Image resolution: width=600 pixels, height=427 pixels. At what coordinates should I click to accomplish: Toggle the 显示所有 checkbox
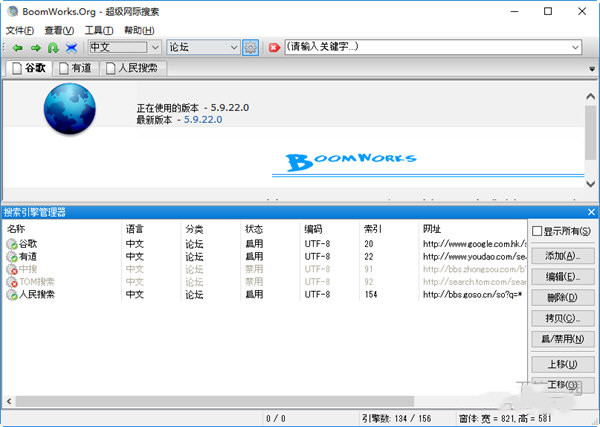(538, 232)
